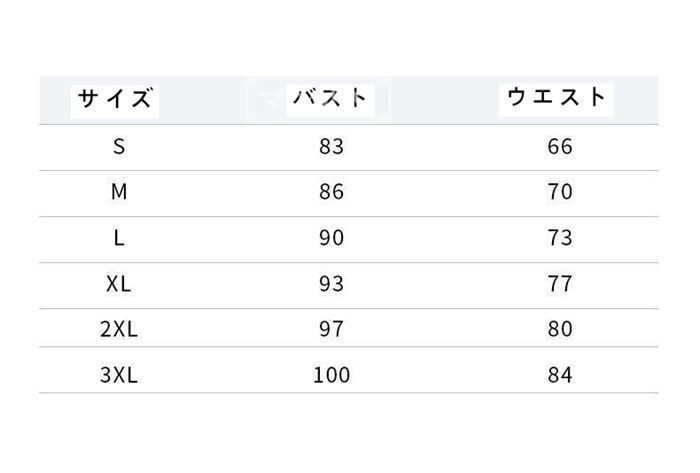Click waist value 84 for size 3XL

560,376
